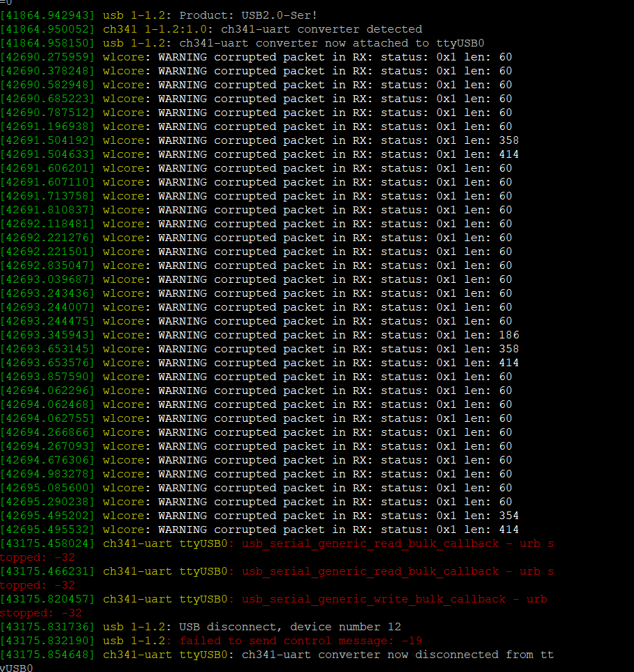
Task: Click 'ch341-uart converter detected' text
Action: coord(322,29)
